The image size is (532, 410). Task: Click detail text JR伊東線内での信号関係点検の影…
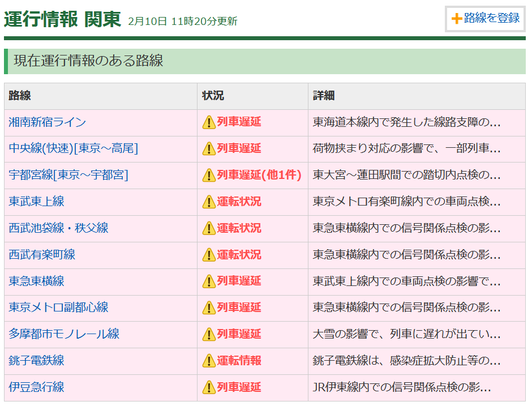402,387
